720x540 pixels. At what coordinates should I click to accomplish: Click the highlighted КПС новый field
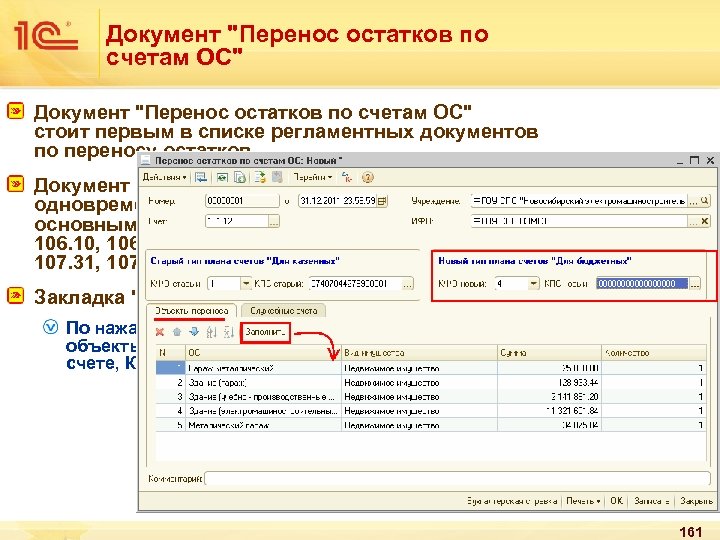click(642, 284)
